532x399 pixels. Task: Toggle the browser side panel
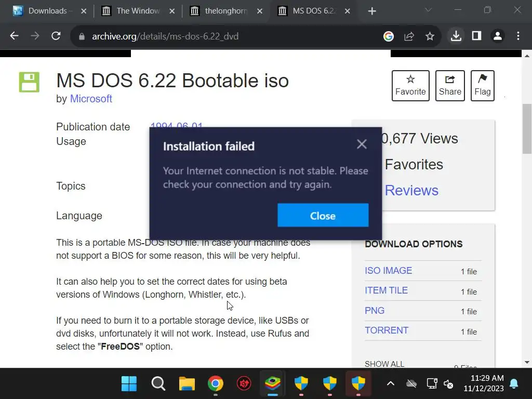pyautogui.click(x=477, y=36)
